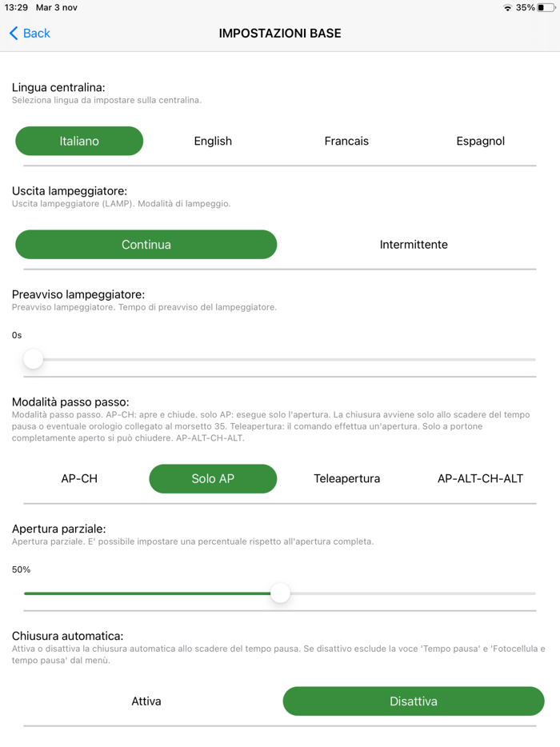Enable Attiva for Chiusura automatica

[x=146, y=701]
